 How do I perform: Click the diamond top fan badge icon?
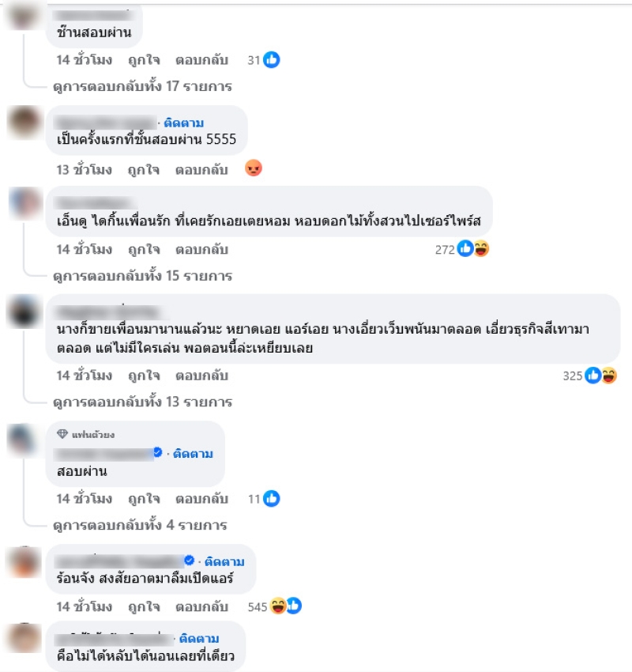point(62,434)
